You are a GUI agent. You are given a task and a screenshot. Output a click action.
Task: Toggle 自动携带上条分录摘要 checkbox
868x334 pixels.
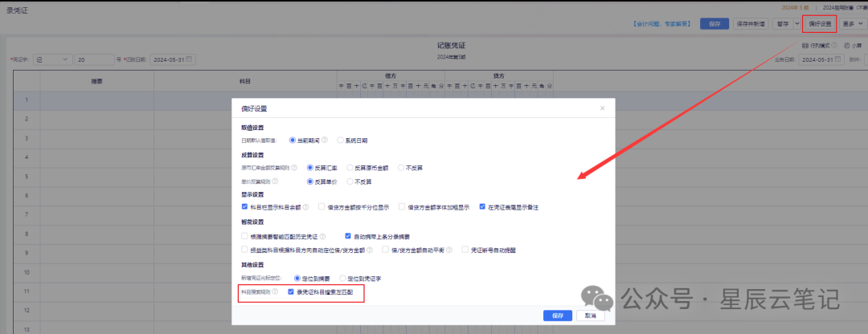(348, 235)
